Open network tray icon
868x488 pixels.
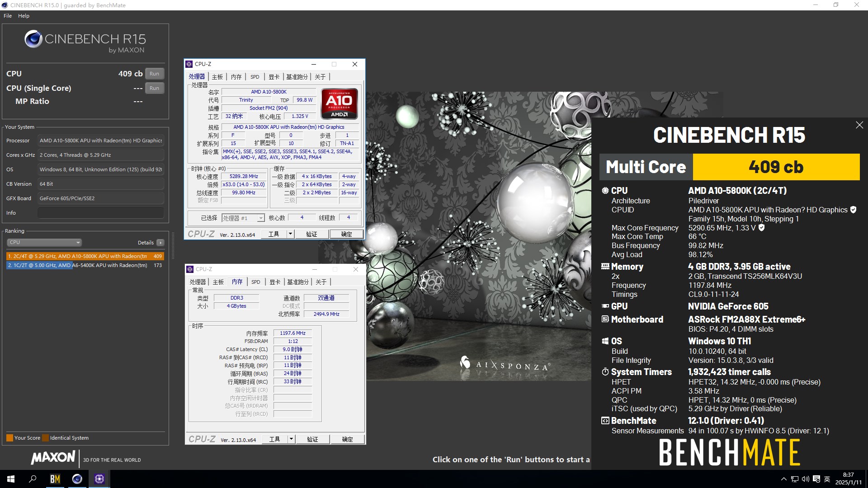tap(794, 479)
